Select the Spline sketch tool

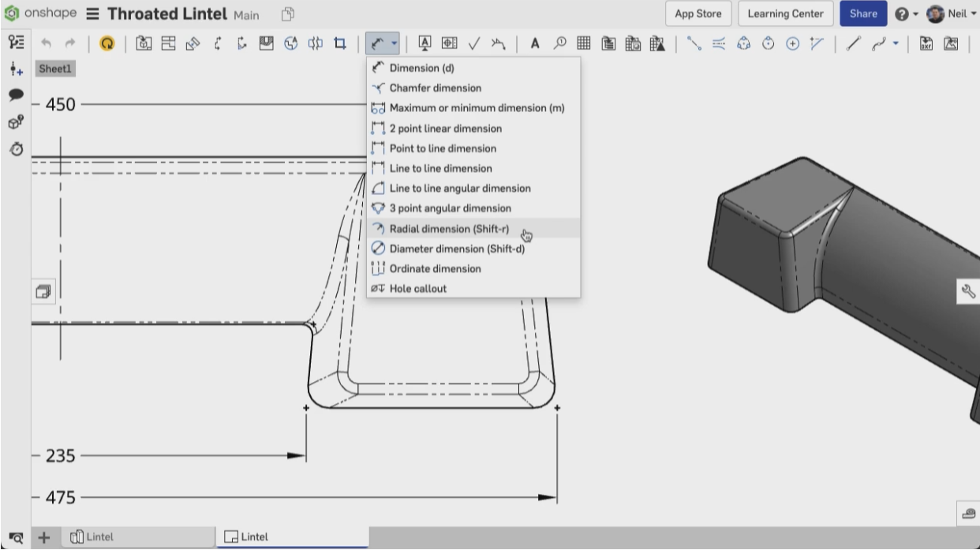[878, 43]
